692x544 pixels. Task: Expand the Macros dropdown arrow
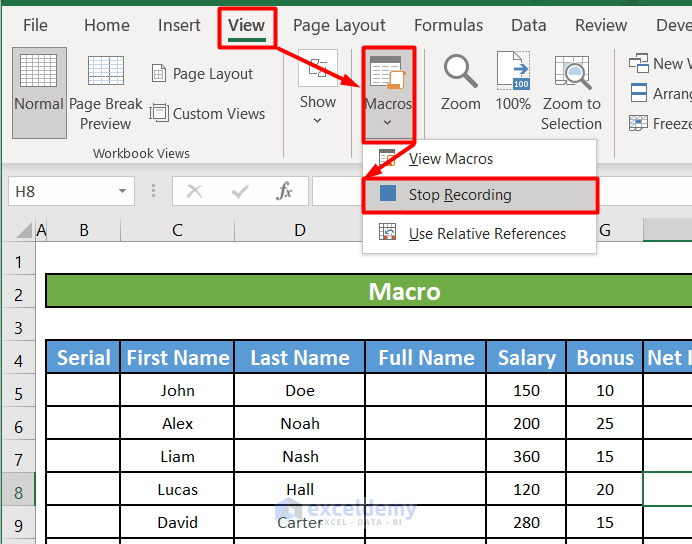point(388,124)
